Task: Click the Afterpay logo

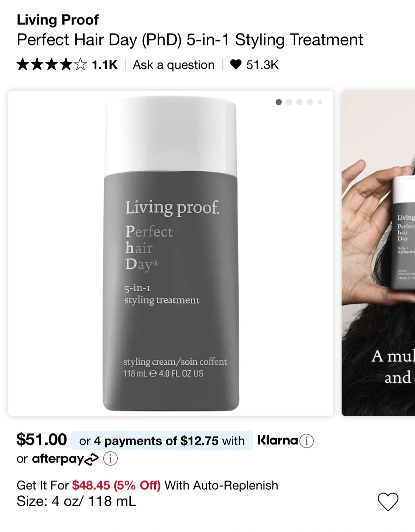Action: [65, 459]
